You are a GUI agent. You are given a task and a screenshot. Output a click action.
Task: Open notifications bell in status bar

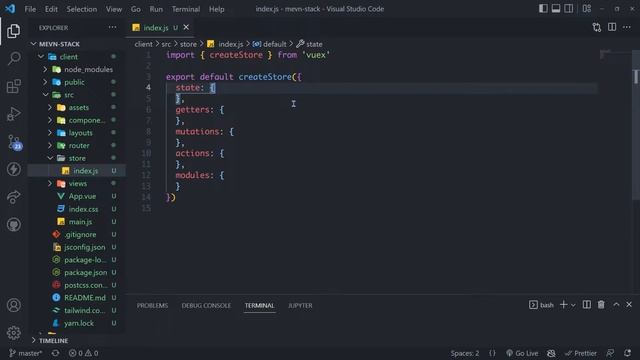pos(627,353)
